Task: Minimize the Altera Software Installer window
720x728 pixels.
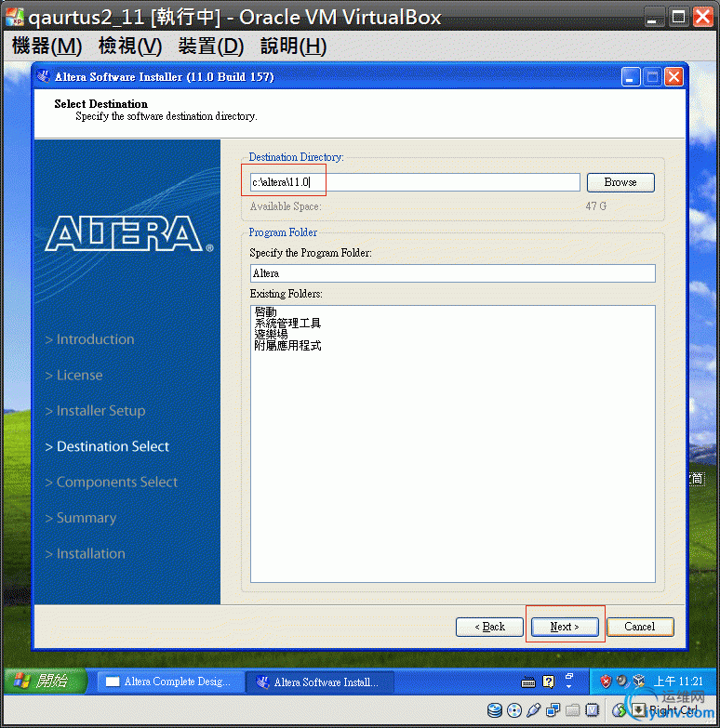Action: [x=631, y=76]
